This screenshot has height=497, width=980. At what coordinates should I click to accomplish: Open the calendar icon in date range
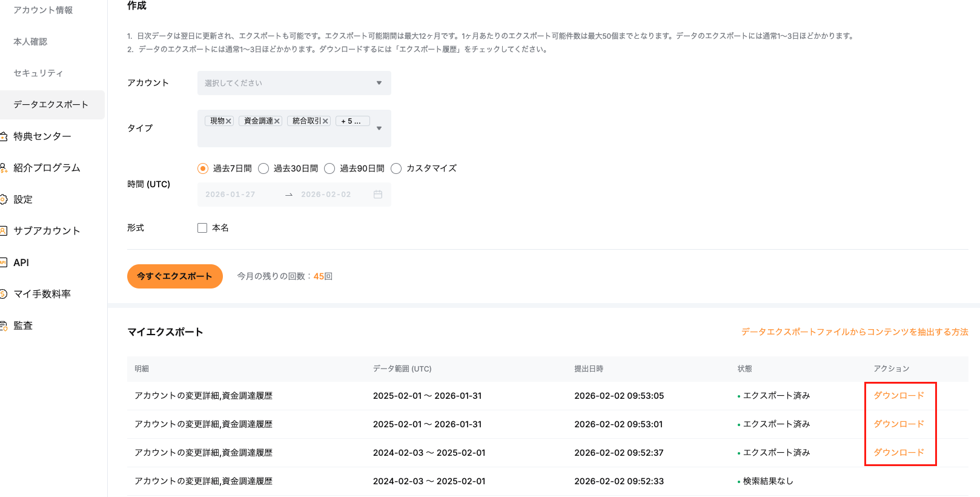[x=378, y=195]
